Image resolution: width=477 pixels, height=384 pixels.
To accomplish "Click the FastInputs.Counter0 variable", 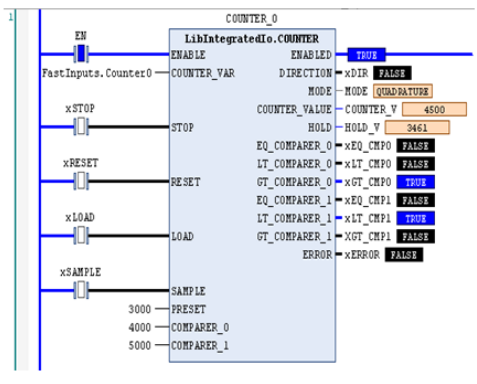I will tap(97, 73).
